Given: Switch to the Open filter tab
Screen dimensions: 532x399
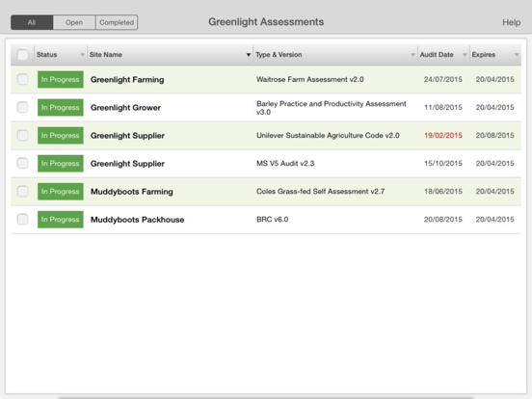Looking at the screenshot, I should tap(74, 22).
